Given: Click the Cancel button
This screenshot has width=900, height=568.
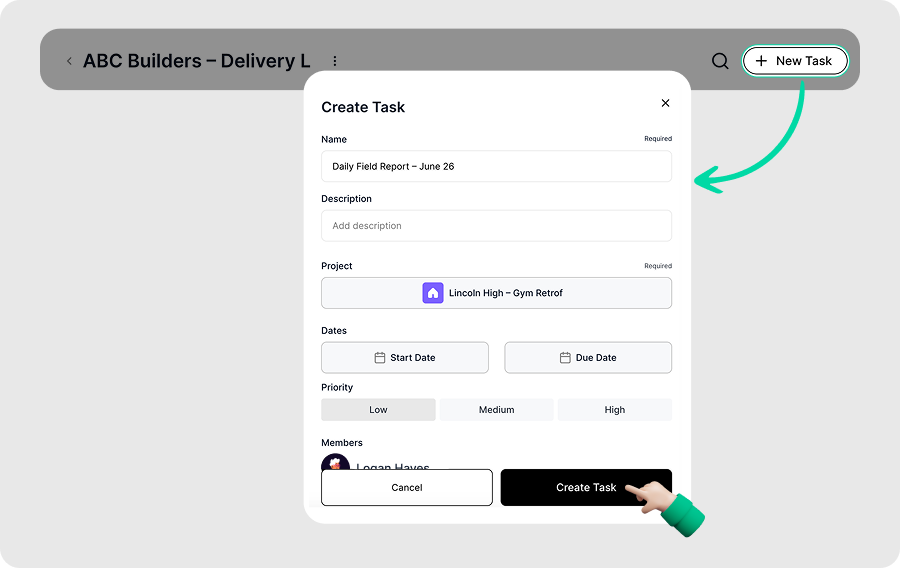Looking at the screenshot, I should tap(407, 488).
